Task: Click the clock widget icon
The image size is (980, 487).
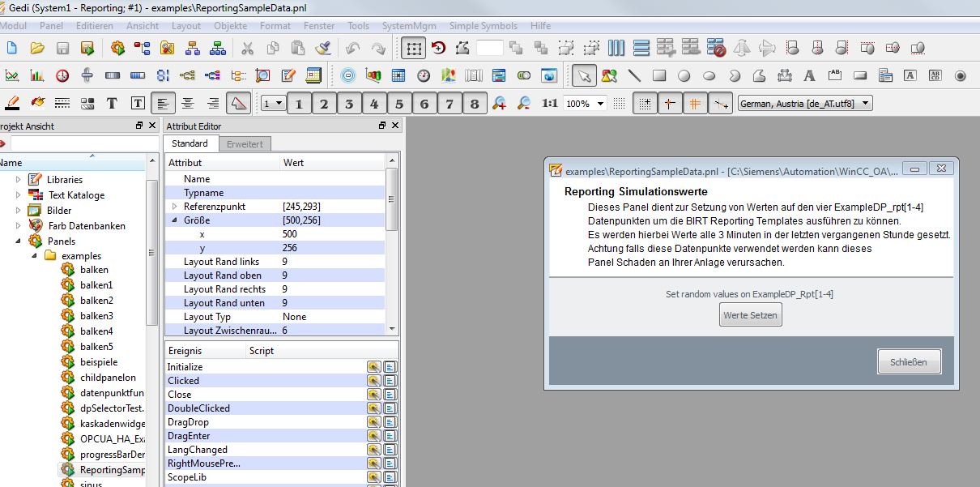Action: [62, 76]
